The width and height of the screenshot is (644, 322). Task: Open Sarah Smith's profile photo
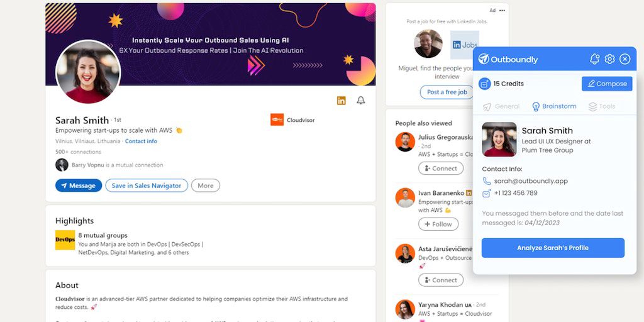(x=88, y=72)
